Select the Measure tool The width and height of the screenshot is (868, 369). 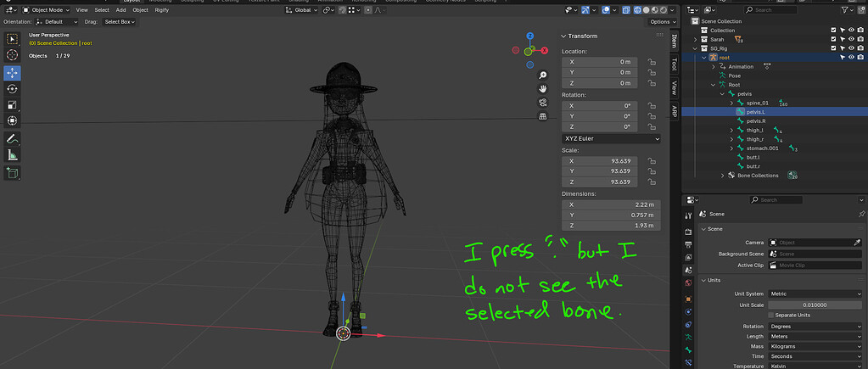[12, 155]
